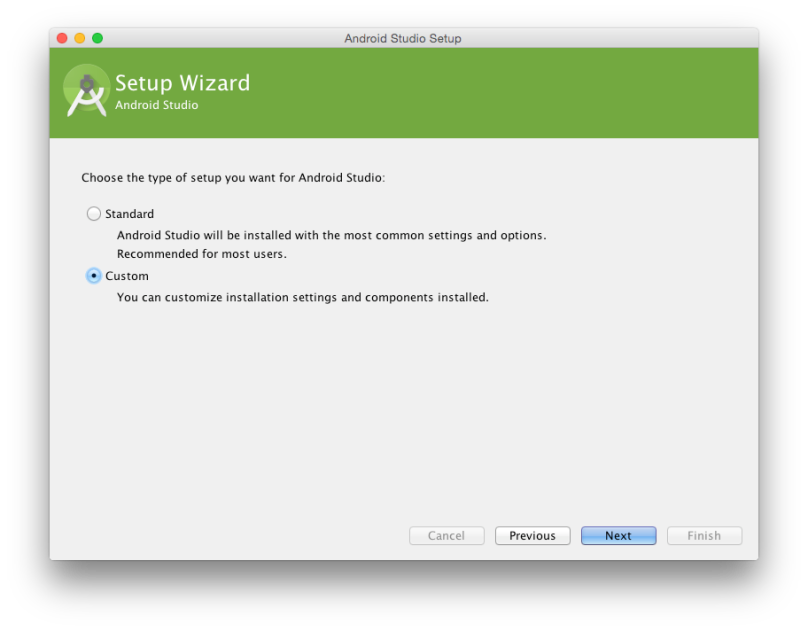This screenshot has height=631, width=808.
Task: Click 'You can customize installation settings' description
Action: [302, 297]
